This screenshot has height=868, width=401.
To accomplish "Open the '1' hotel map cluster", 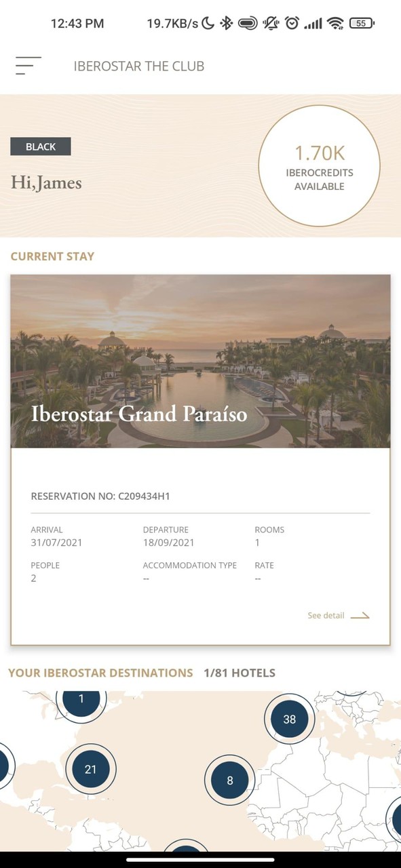I will (x=81, y=699).
